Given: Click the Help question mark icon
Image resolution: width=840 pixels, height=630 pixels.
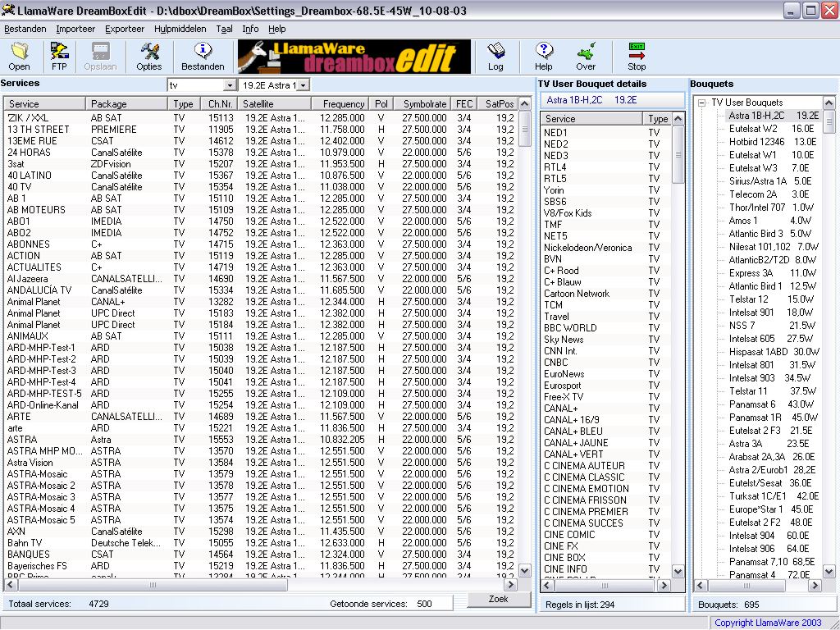Looking at the screenshot, I should [x=543, y=57].
